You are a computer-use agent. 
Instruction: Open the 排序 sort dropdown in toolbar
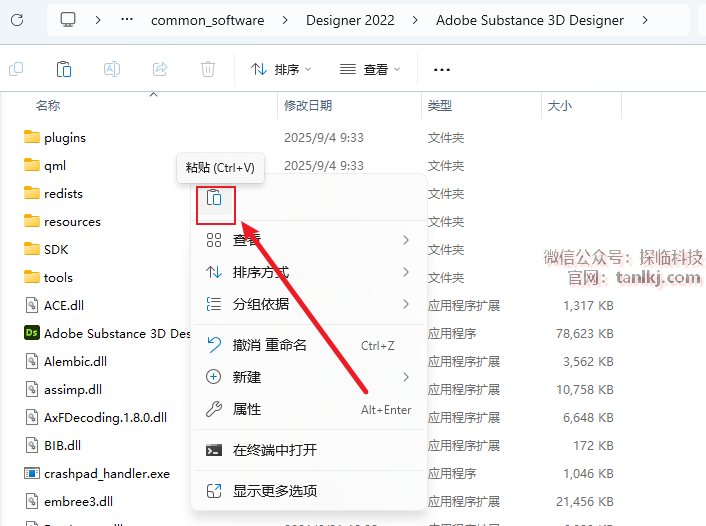click(281, 69)
